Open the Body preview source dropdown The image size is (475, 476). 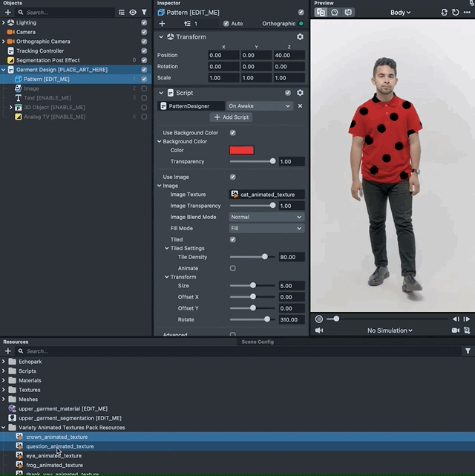pyautogui.click(x=402, y=13)
